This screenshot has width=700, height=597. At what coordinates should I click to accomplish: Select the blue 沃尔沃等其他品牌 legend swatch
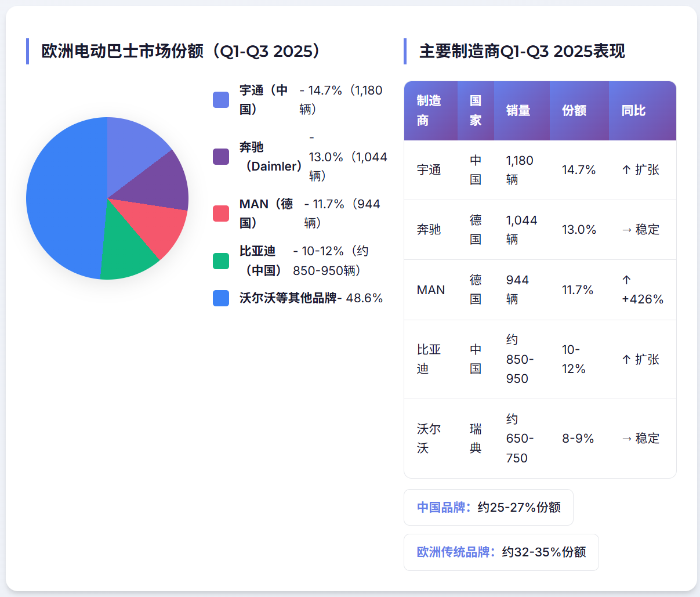(x=221, y=298)
